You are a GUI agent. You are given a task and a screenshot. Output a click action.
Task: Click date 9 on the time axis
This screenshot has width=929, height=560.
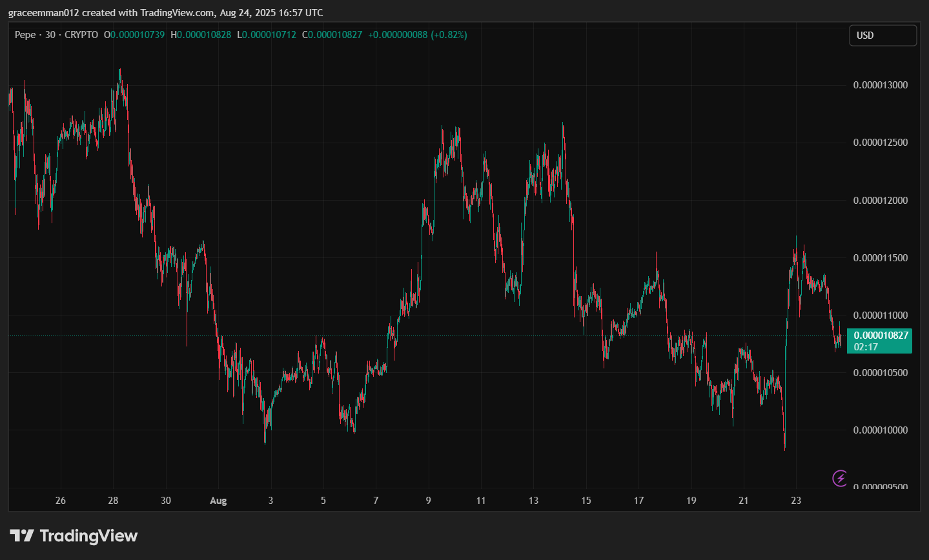coord(428,501)
